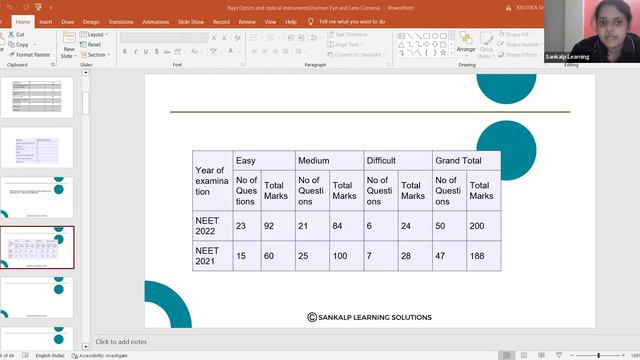The width and height of the screenshot is (640, 360).
Task: Toggle text shadow formatting
Action: (156, 51)
